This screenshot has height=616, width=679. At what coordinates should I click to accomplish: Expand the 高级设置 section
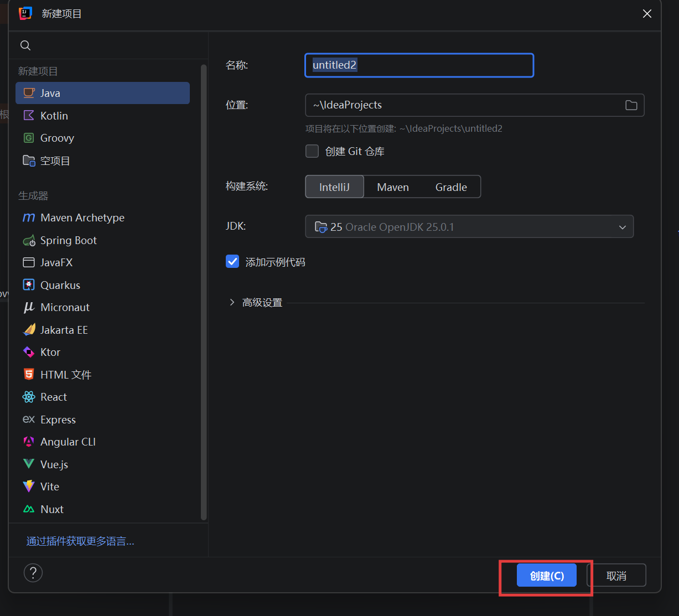click(x=232, y=302)
